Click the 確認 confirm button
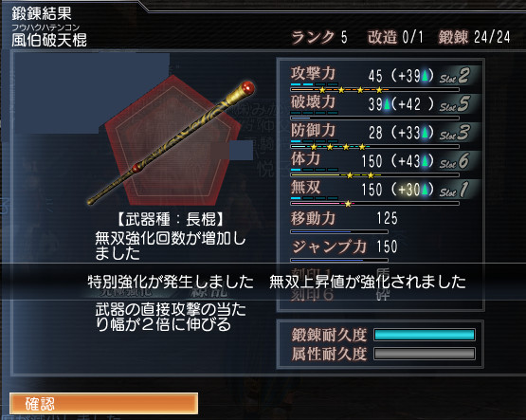 click(x=103, y=404)
